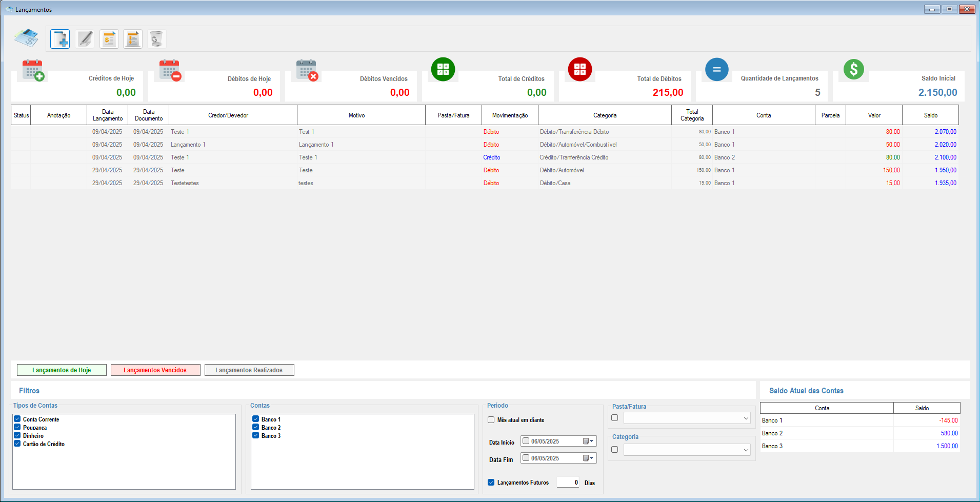The image size is (980, 502).
Task: Click the Créditos de Hoje calendar plus icon
Action: click(33, 70)
